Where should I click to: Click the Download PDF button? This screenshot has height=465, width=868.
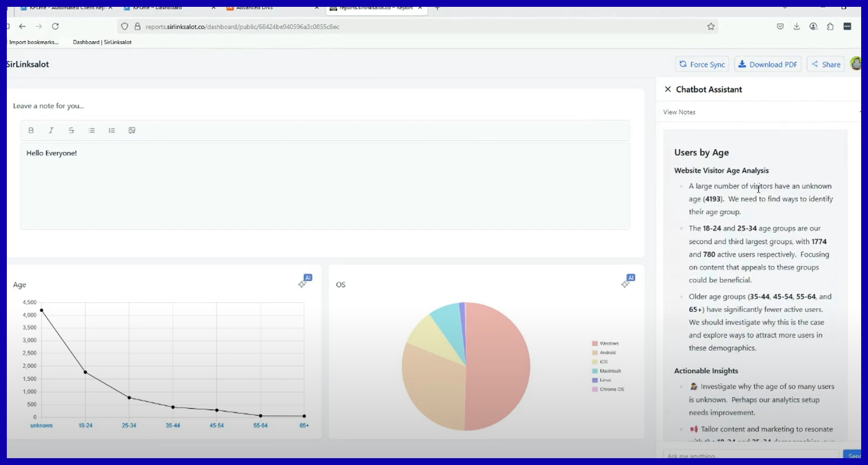click(768, 64)
